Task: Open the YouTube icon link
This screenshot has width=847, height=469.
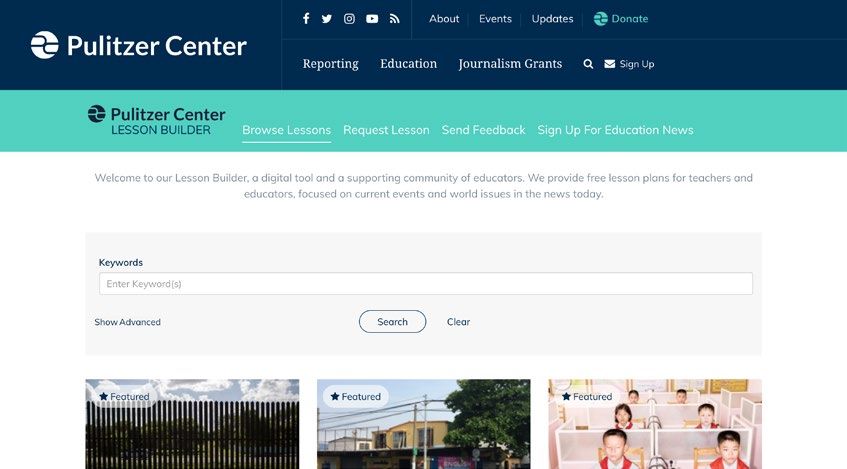Action: tap(372, 19)
